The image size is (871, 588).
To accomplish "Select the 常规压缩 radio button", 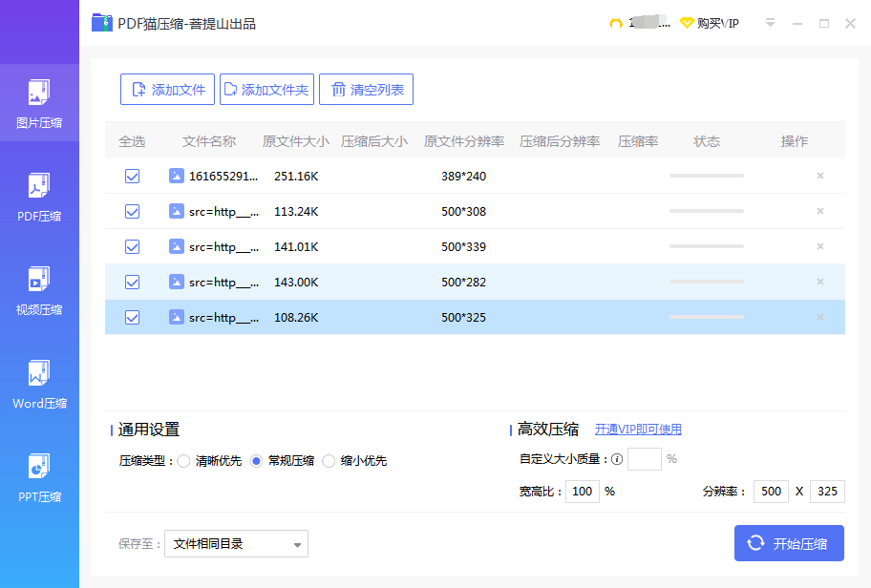I will 256,461.
